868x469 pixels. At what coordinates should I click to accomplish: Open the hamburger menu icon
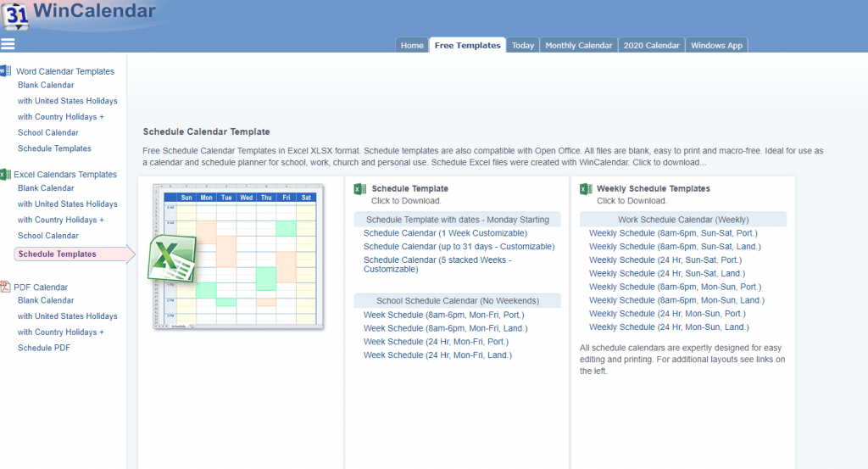[x=8, y=44]
